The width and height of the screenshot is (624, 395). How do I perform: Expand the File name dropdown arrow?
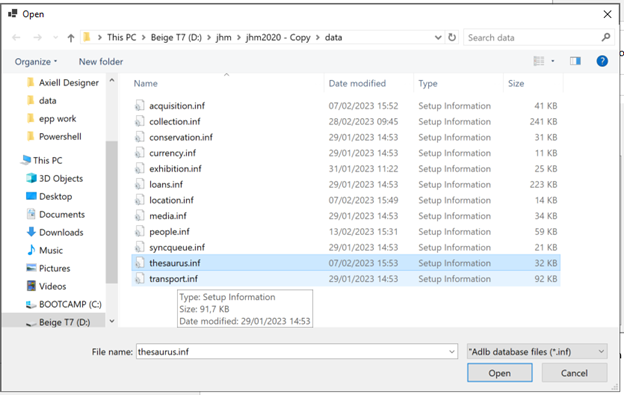pos(452,352)
